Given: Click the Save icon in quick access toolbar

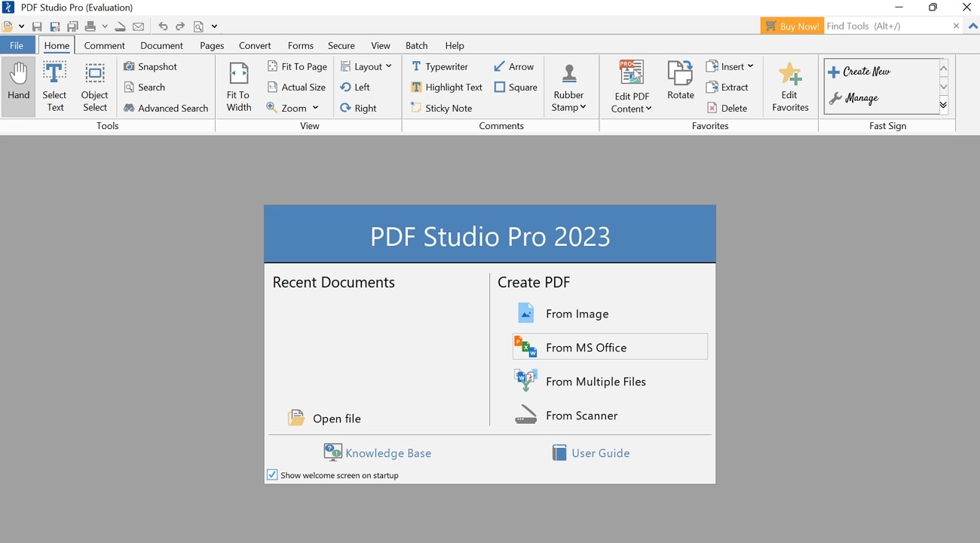Looking at the screenshot, I should click(x=36, y=26).
